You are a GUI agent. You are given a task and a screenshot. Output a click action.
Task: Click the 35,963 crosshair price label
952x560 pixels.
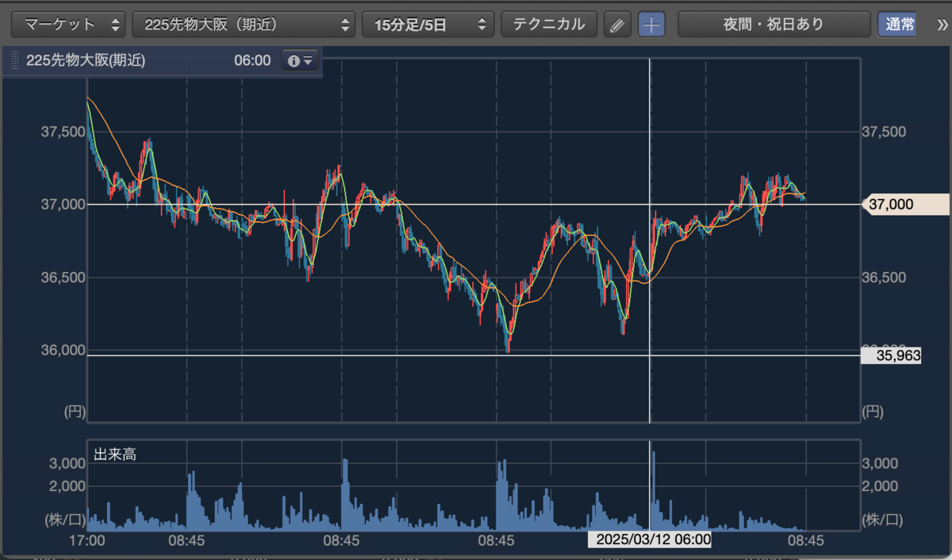[892, 356]
